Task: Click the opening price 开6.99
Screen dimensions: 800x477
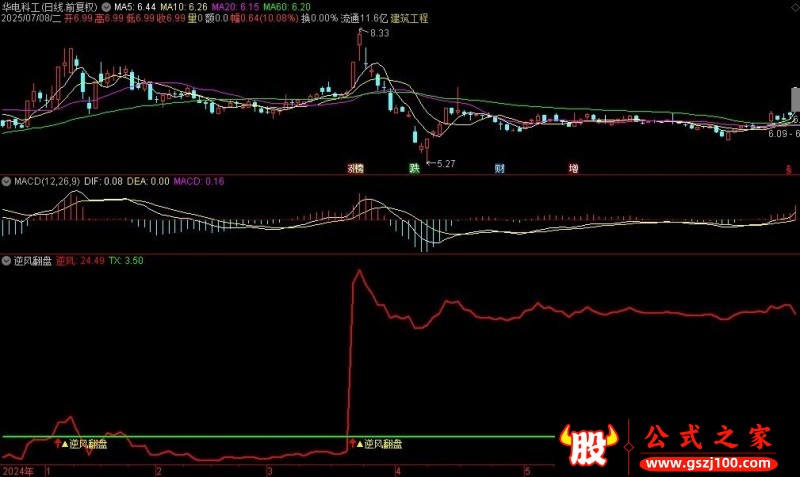Action: click(x=79, y=18)
